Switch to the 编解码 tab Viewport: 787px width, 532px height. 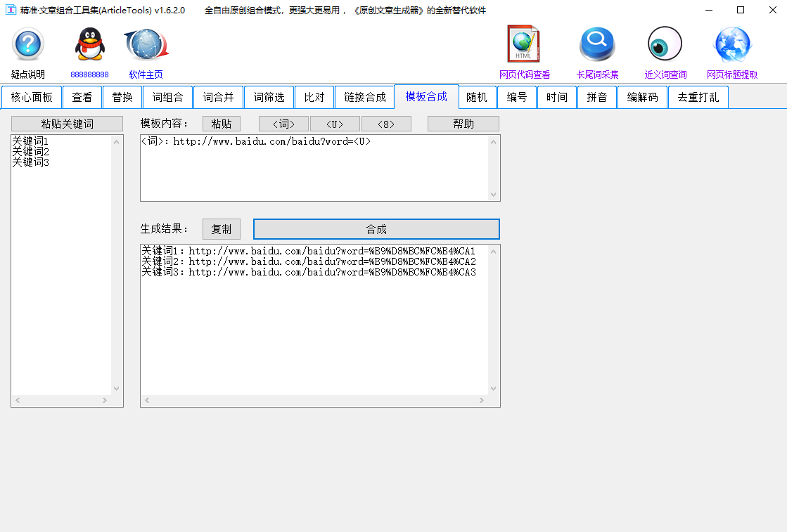pyautogui.click(x=642, y=97)
